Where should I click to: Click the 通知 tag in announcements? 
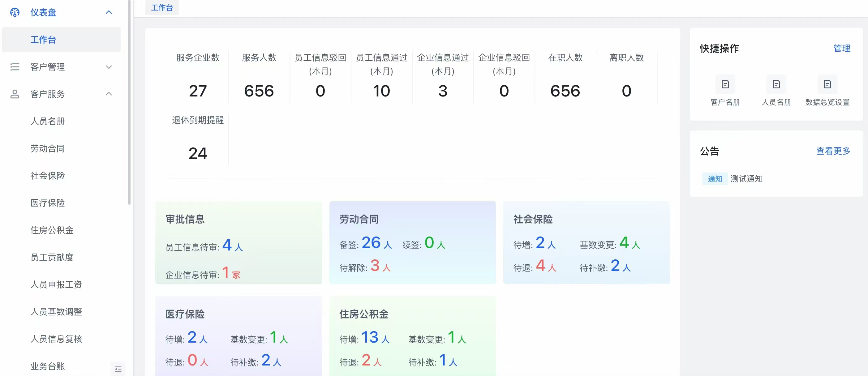[x=715, y=179]
